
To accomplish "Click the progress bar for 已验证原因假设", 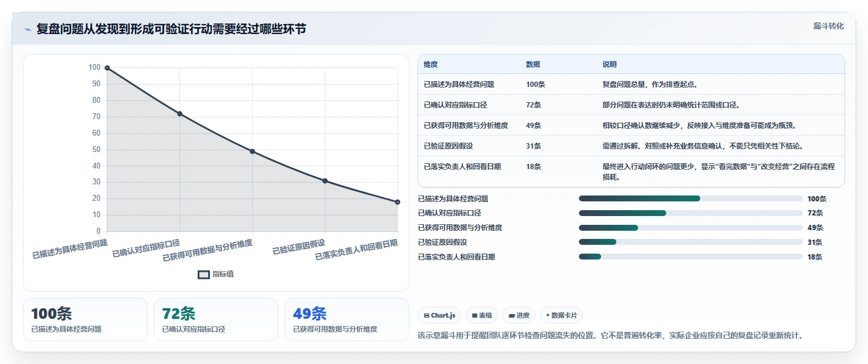I will click(x=691, y=242).
